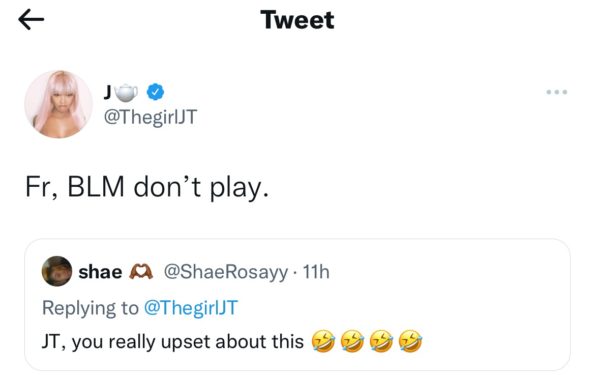The image size is (595, 375).
Task: Click the first laughing emoji in reply
Action: coord(323,341)
